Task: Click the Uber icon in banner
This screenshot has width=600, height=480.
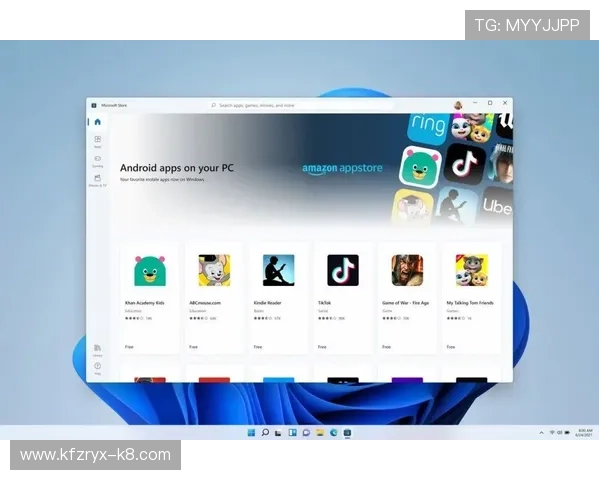Action: coord(496,206)
